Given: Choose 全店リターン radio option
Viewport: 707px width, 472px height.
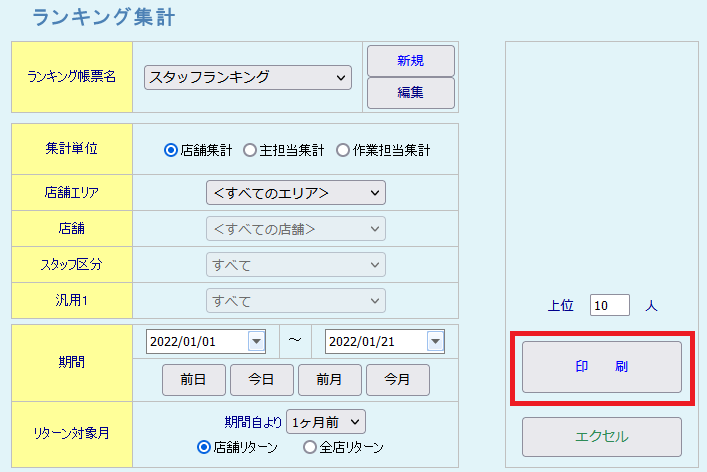Looking at the screenshot, I should pos(310,447).
